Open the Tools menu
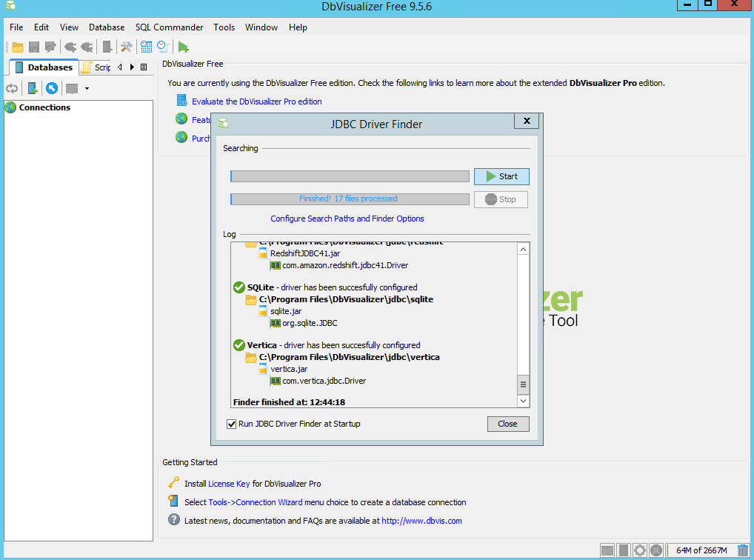754x560 pixels. pyautogui.click(x=224, y=27)
